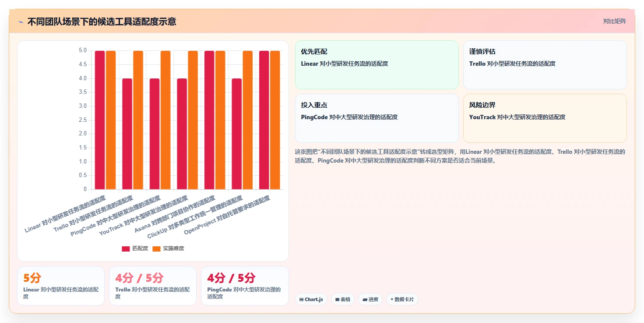The height and width of the screenshot is (323, 644).
Task: Click the orange 实施难度 legend color box
Action: pyautogui.click(x=156, y=248)
